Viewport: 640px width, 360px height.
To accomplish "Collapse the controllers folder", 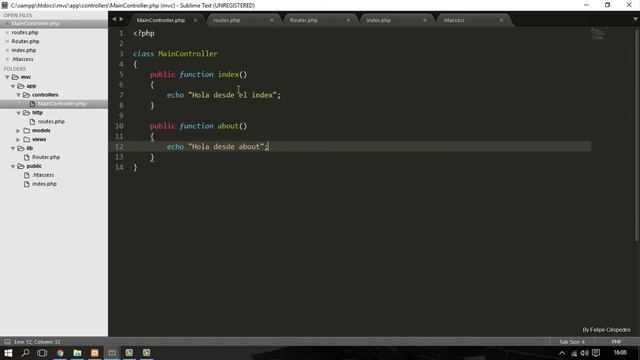I will point(18,95).
